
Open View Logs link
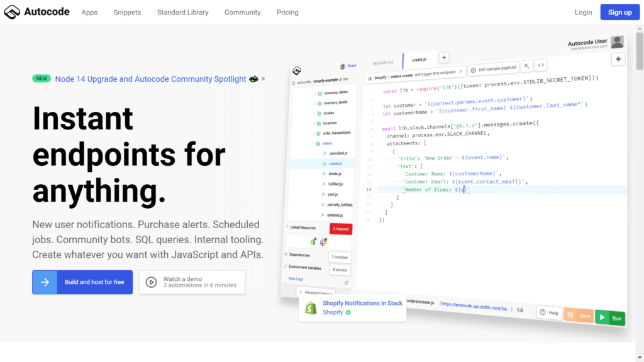coord(296,278)
